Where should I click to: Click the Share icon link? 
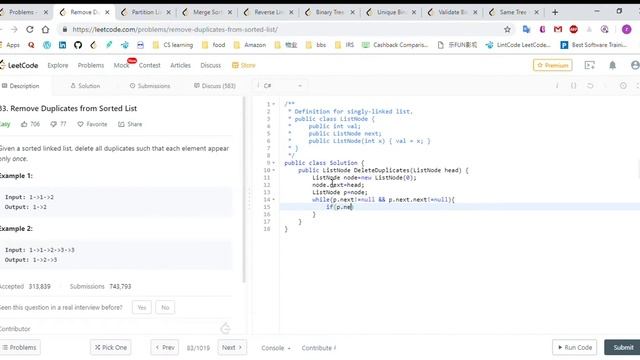[x=130, y=124]
